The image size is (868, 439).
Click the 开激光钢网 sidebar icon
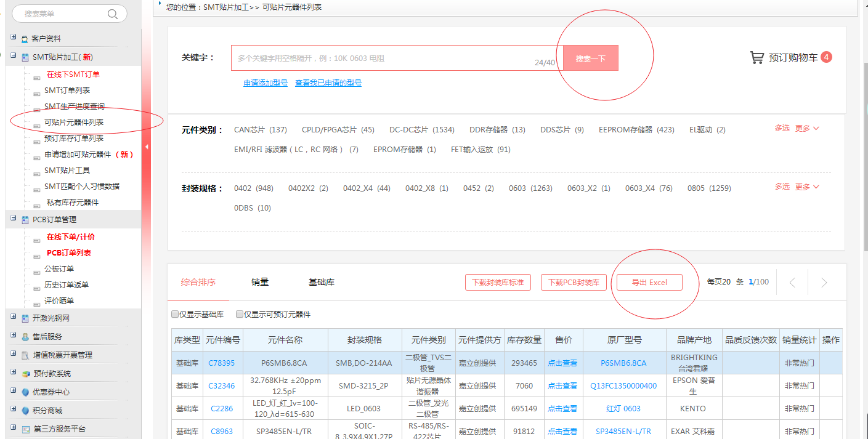(x=25, y=318)
